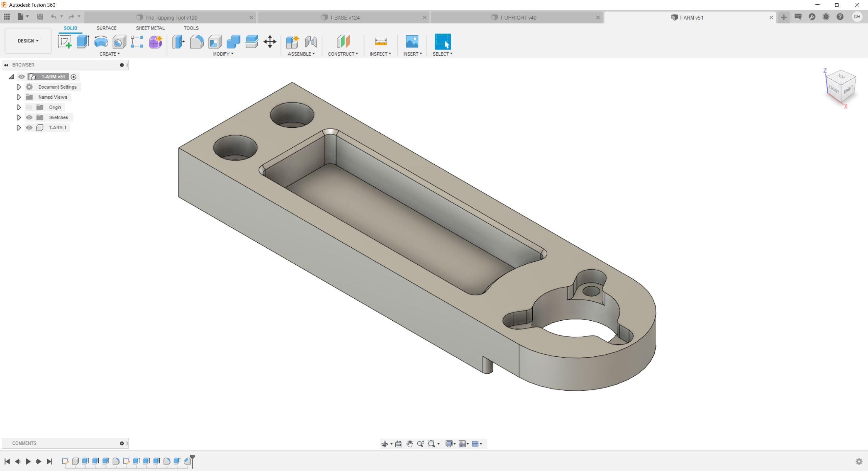Open the MODIFY menu
Image resolution: width=868 pixels, height=471 pixels.
223,54
